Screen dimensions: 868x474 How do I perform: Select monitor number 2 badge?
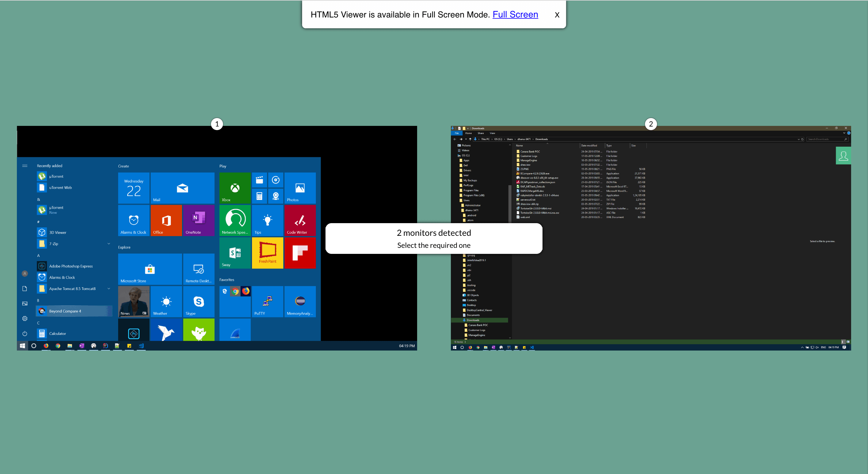(x=651, y=124)
